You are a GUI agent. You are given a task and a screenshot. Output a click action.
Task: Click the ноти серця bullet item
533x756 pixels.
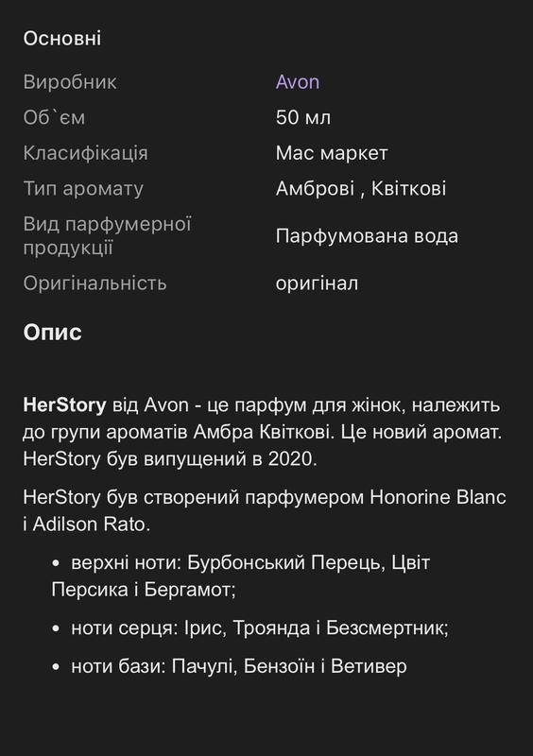click(250, 628)
